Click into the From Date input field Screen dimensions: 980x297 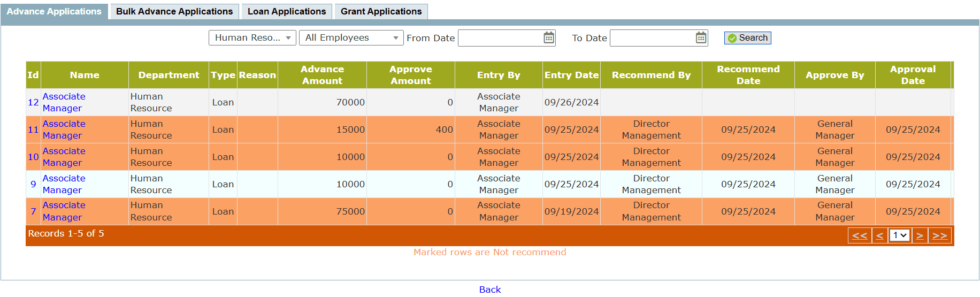(x=500, y=37)
